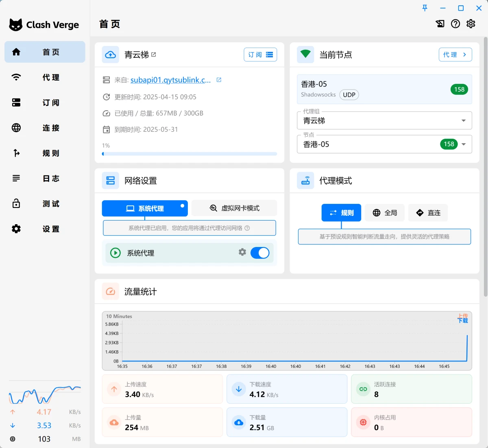Click the calendar icon beside 到期时间
This screenshot has height=448, width=488.
pos(107,129)
